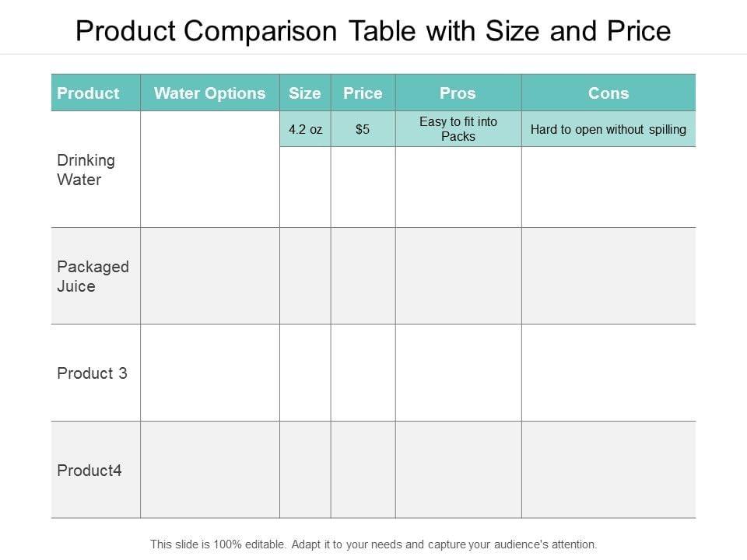Click the slide title about Product Comparison
Image resolution: width=747 pixels, height=560 pixels.
373,31
